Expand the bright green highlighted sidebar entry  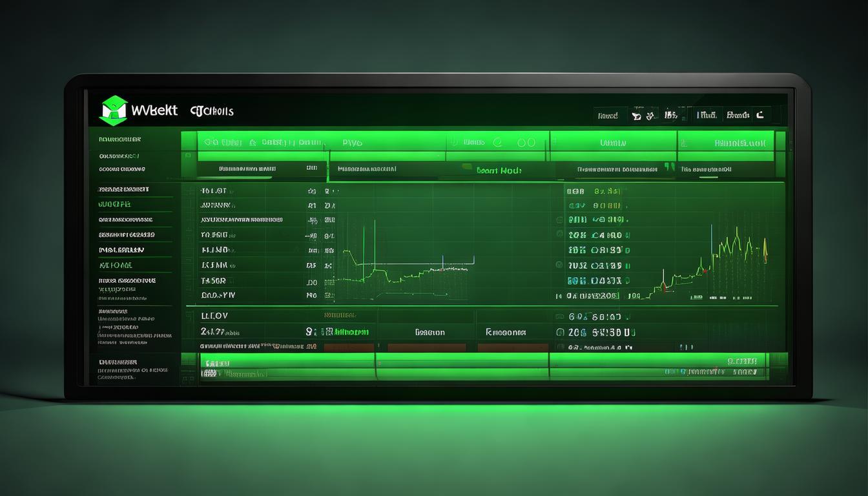(114, 204)
